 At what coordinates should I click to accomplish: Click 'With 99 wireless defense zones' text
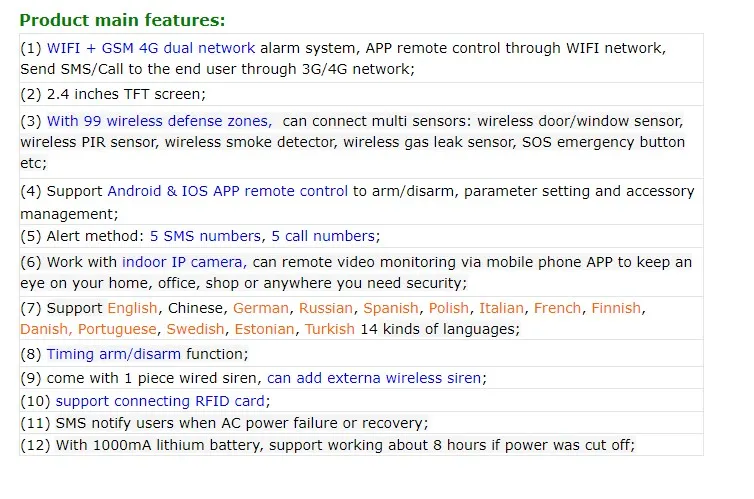159,121
